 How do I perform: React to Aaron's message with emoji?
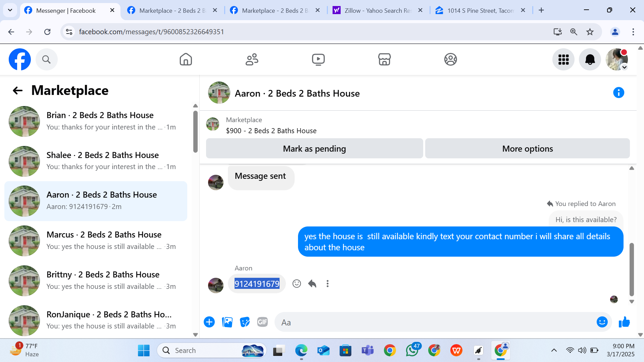pos(297,283)
